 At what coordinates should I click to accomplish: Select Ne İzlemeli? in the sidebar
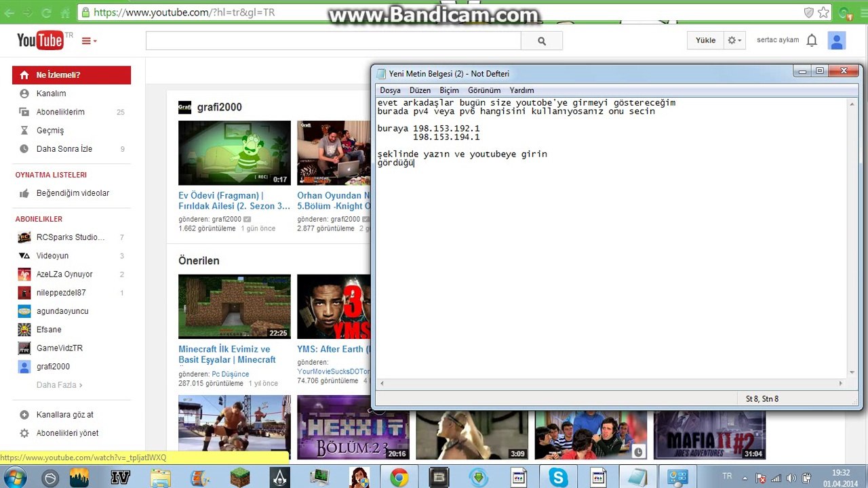point(71,75)
